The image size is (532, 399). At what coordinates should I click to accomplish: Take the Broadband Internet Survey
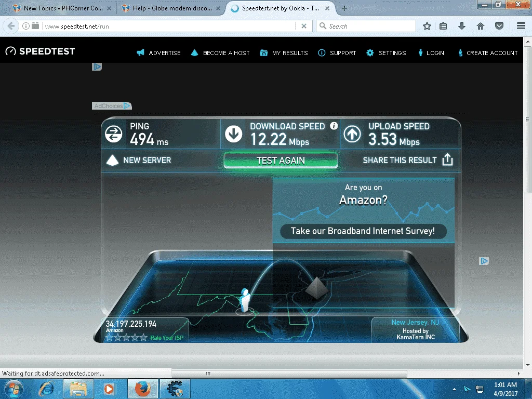(x=363, y=231)
